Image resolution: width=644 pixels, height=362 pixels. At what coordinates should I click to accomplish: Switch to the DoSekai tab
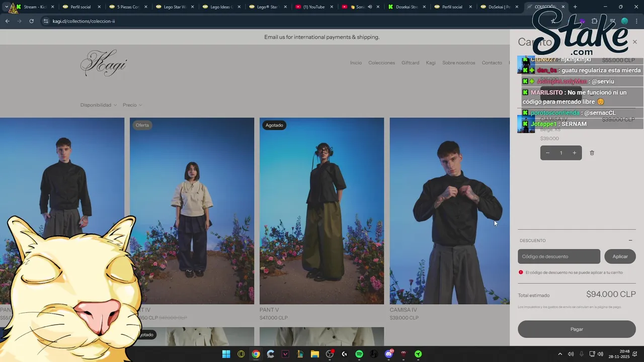(x=500, y=7)
